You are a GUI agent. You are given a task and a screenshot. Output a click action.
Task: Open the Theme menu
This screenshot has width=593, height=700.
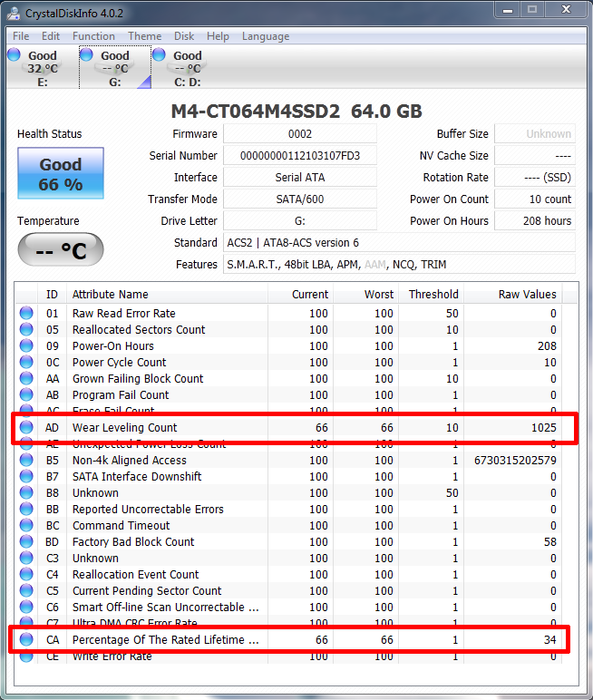click(145, 36)
